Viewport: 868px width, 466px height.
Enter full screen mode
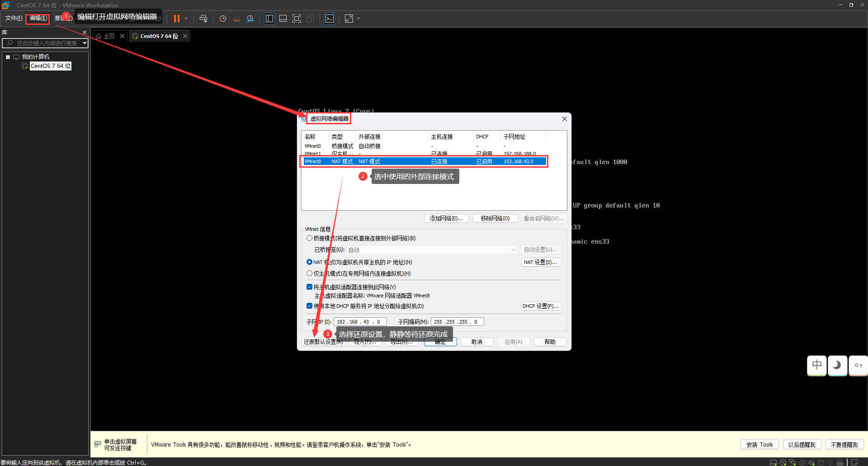(297, 19)
